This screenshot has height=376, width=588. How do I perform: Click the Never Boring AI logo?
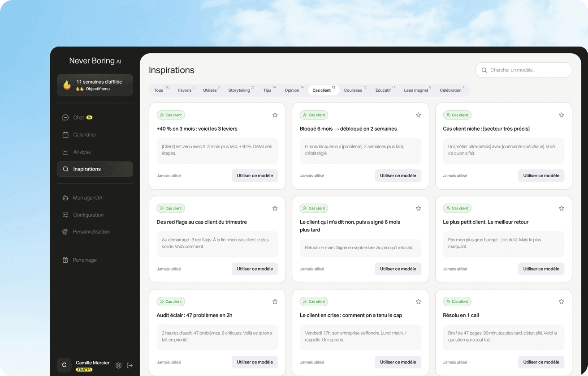[x=95, y=61]
